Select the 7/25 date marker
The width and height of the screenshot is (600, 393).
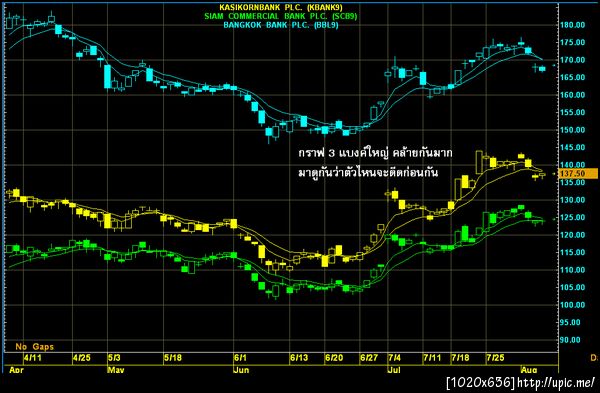coord(496,358)
